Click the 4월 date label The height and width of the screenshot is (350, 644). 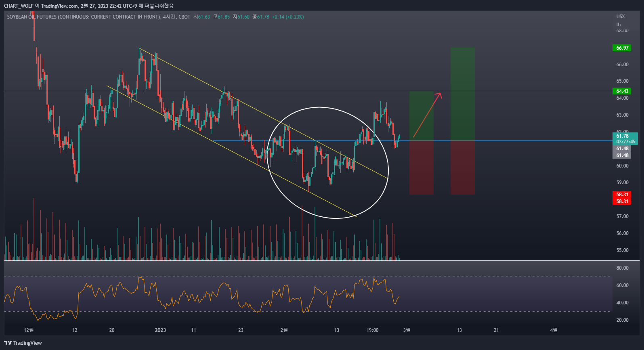click(554, 330)
